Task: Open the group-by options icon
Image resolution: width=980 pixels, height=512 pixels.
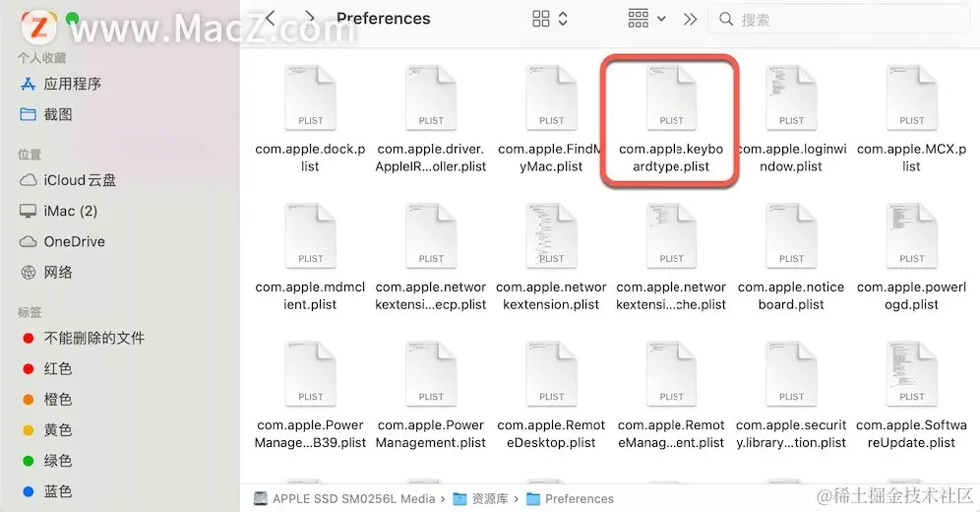Action: (639, 19)
